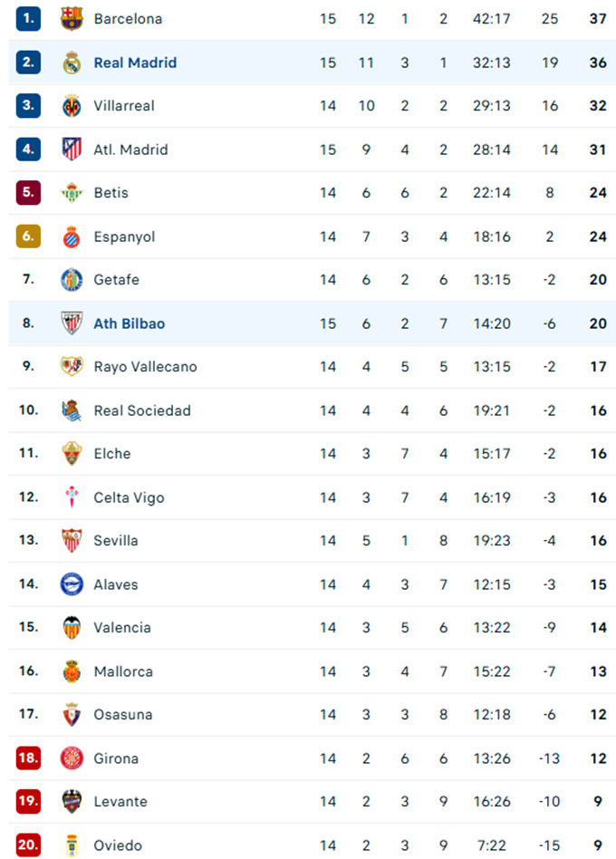Viewport: 616px width, 859px height.
Task: Click the Betis green crest icon
Action: [x=72, y=193]
